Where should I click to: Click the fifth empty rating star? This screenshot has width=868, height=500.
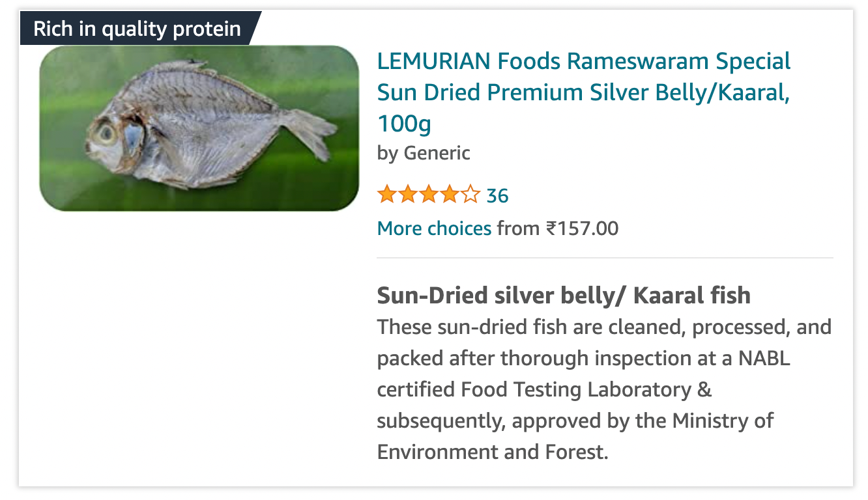point(470,195)
